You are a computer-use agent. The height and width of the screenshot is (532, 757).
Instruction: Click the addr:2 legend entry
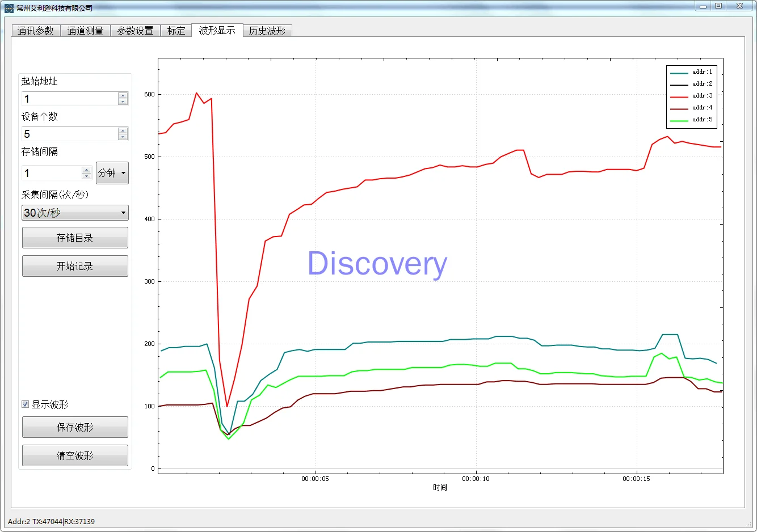click(x=691, y=84)
